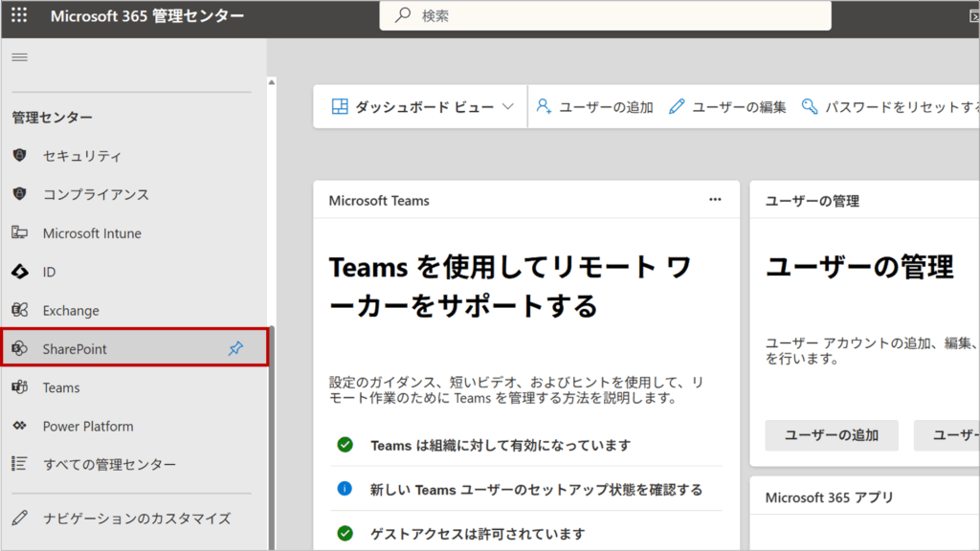Screen dimensions: 980x551
Task: Select ナビゲーションのカスタマイズ
Action: [x=137, y=518]
